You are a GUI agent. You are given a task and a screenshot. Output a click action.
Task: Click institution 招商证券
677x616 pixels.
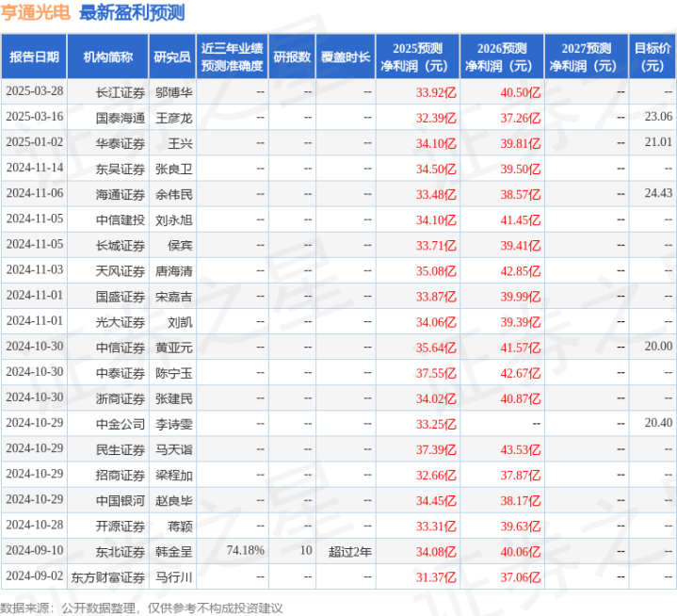click(x=120, y=475)
